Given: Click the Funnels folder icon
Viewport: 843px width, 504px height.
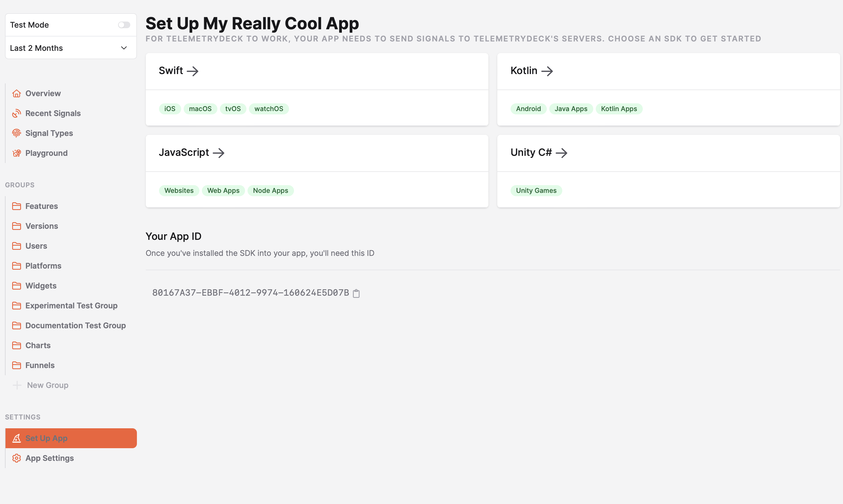Looking at the screenshot, I should (16, 365).
